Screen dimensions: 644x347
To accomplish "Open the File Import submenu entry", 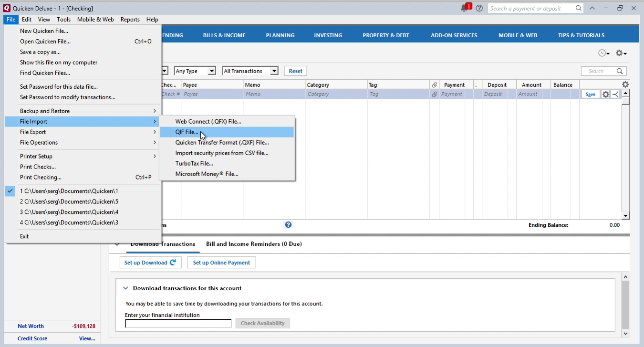I will [82, 122].
